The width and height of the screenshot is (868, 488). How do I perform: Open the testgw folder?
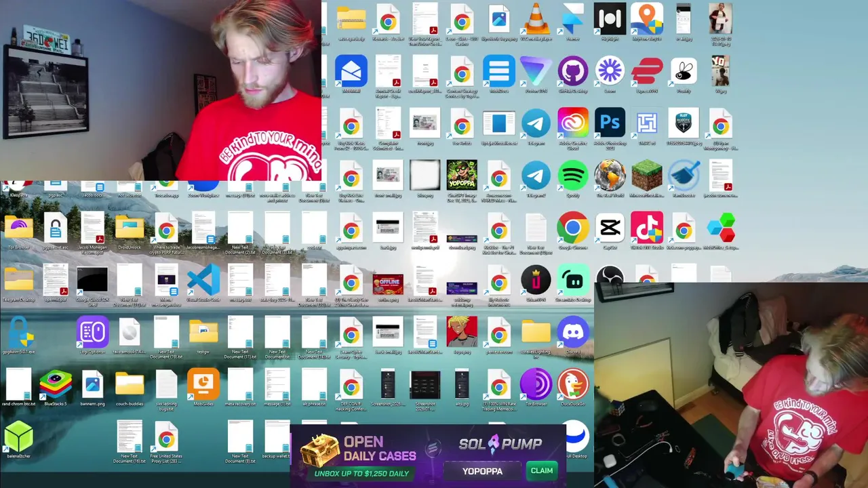pyautogui.click(x=203, y=332)
